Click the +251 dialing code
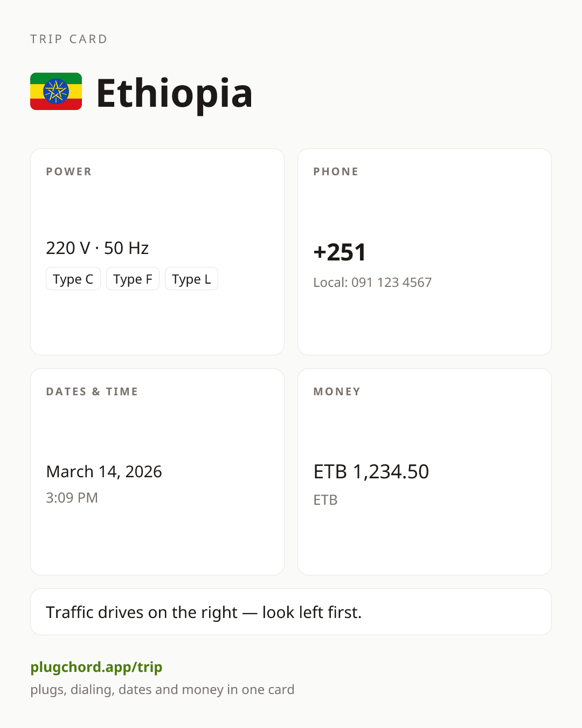 coord(340,252)
